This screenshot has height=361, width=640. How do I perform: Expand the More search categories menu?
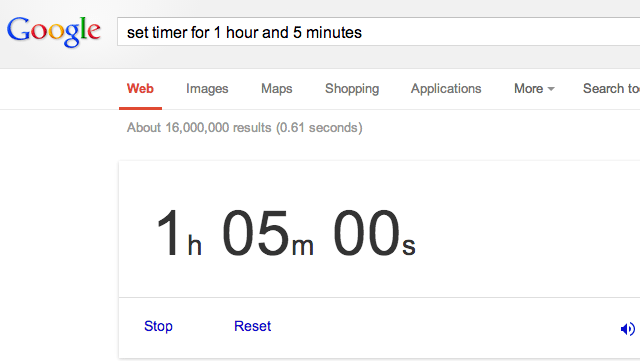534,89
